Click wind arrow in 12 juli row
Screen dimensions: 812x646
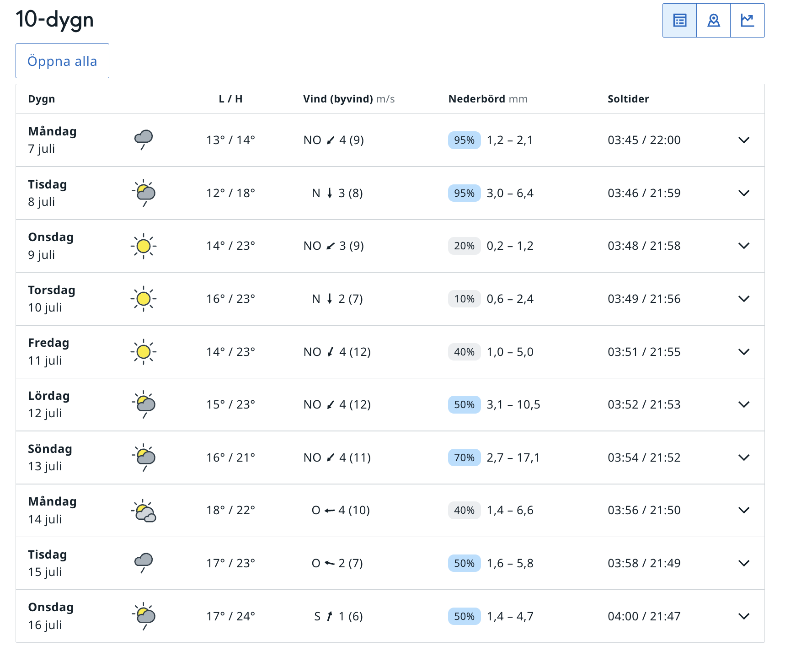(x=331, y=404)
